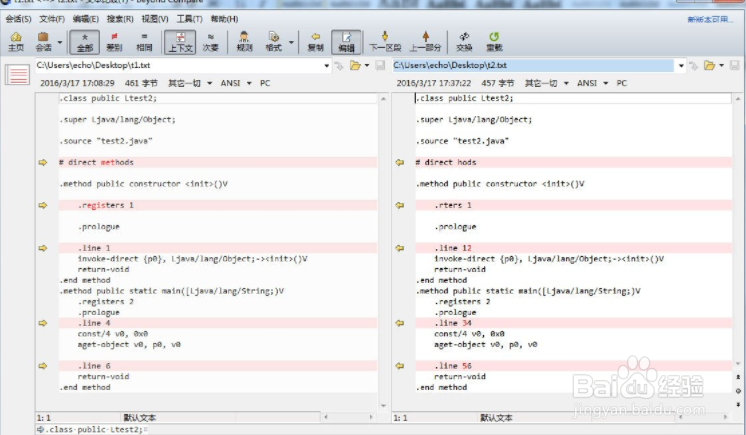The height and width of the screenshot is (435, 746).
Task: Toggle the 差别 (Differences) filter
Action: click(x=114, y=42)
